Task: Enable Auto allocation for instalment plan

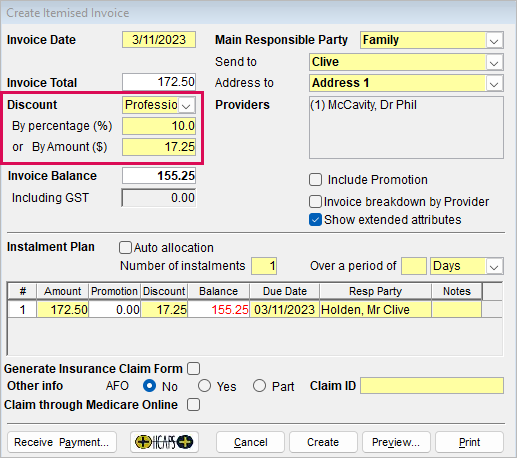Action: tap(125, 248)
